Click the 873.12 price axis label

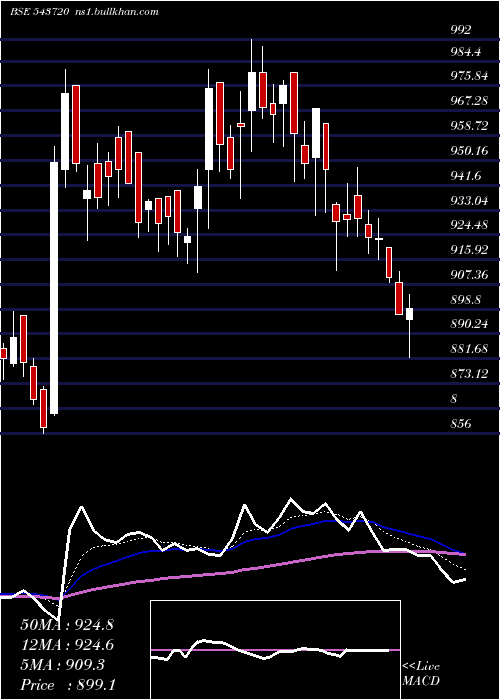point(469,374)
